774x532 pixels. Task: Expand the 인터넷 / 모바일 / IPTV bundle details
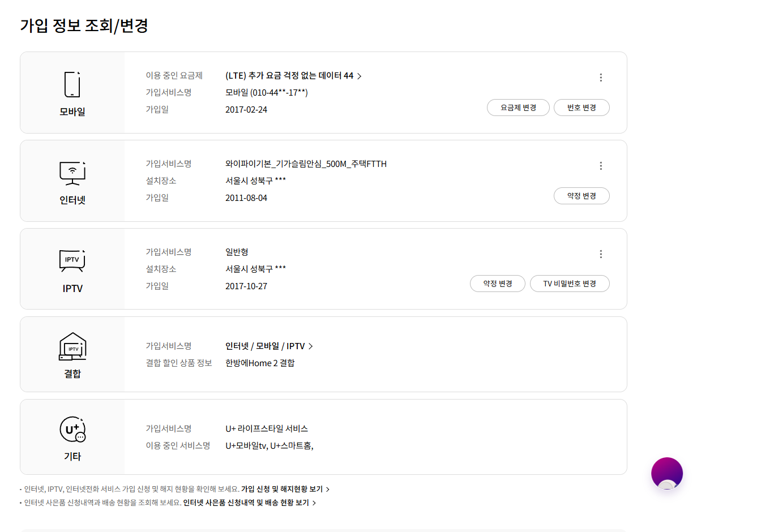(269, 346)
